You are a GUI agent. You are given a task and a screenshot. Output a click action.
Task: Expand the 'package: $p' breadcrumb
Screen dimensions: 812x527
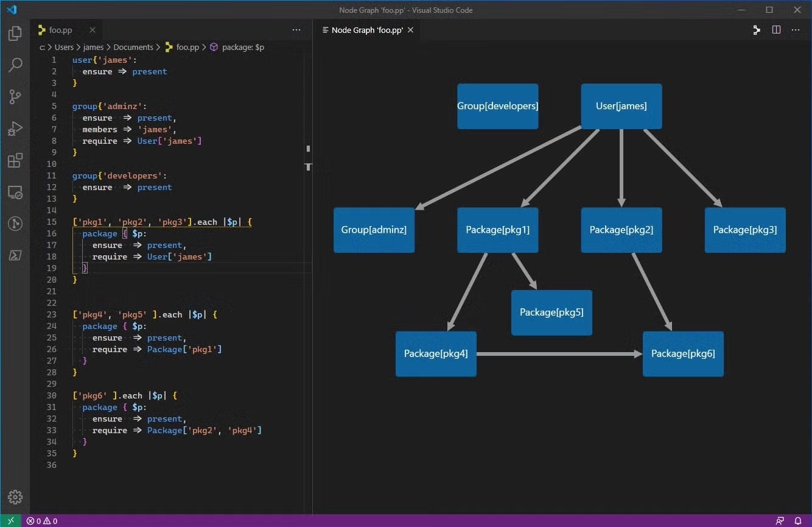pos(242,47)
